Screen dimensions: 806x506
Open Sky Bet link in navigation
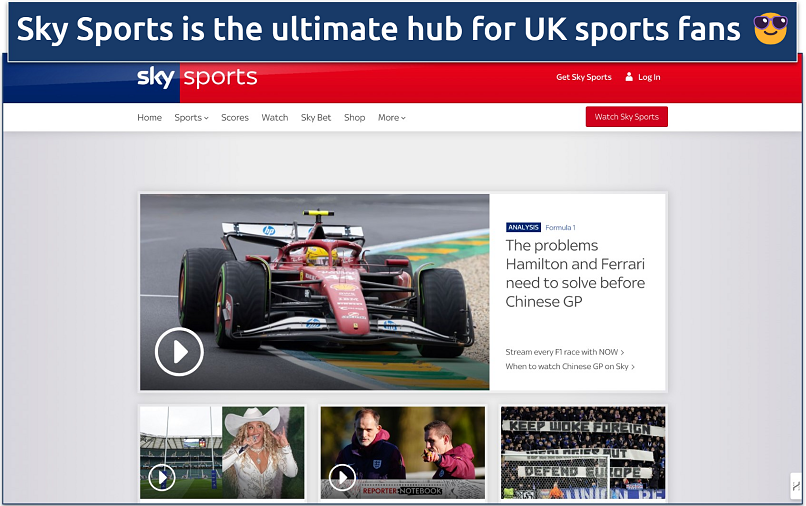(316, 117)
